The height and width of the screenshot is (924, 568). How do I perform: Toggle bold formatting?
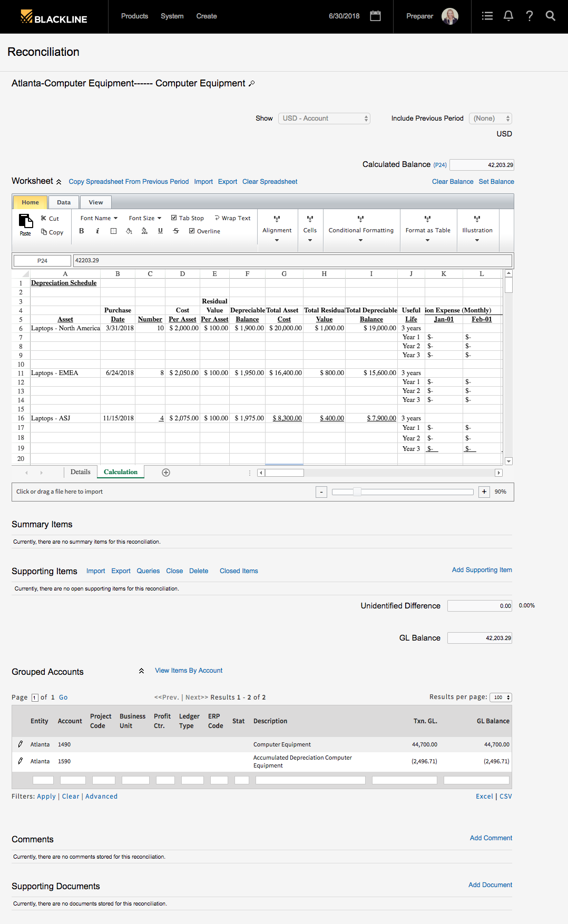(82, 231)
